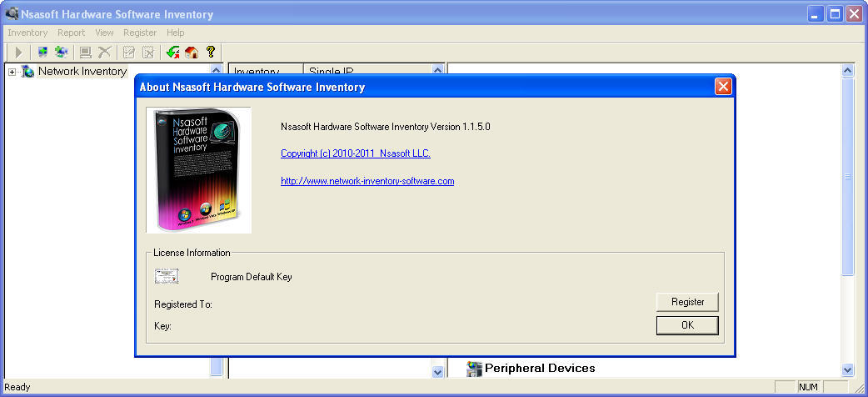Screen dimensions: 868x397
Task: Click the Register button in About dialog
Action: (687, 302)
